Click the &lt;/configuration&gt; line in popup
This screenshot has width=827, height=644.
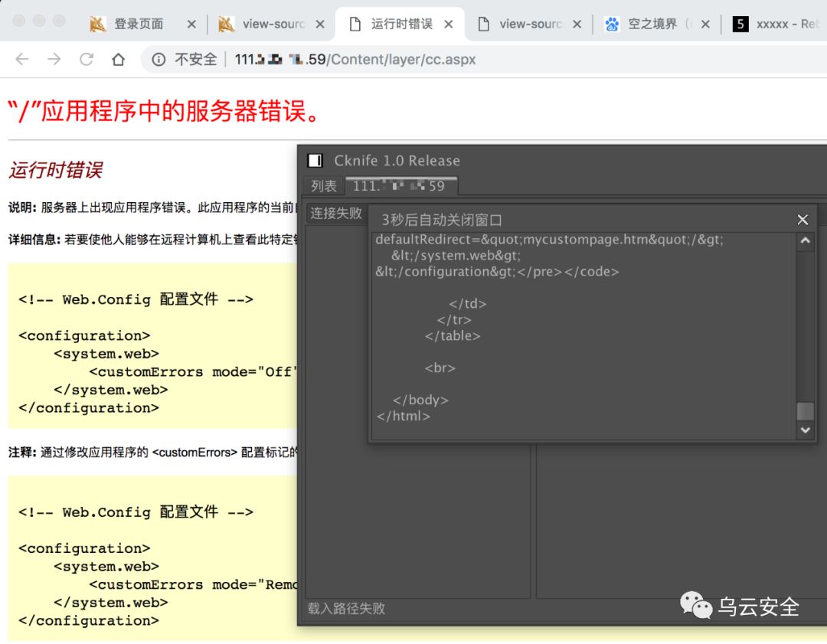498,272
